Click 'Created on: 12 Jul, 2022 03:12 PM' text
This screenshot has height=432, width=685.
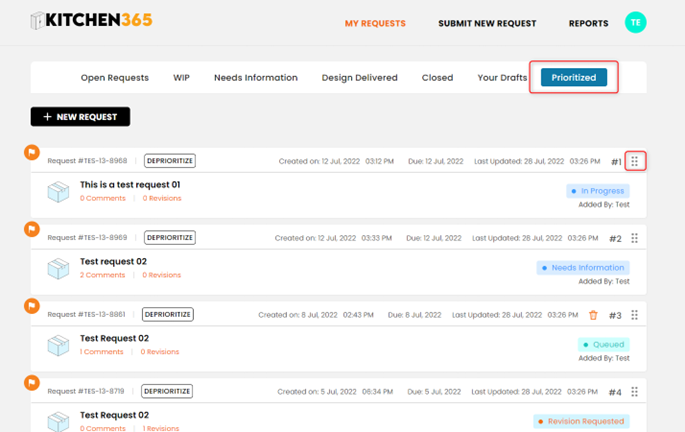(x=336, y=161)
